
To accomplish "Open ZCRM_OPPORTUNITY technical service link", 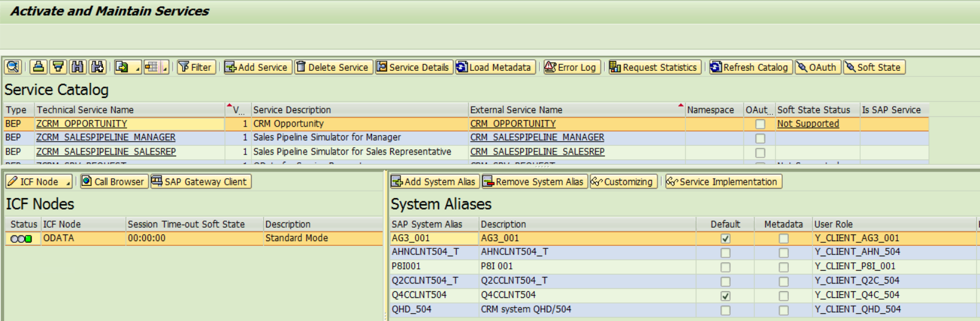I will pos(82,124).
